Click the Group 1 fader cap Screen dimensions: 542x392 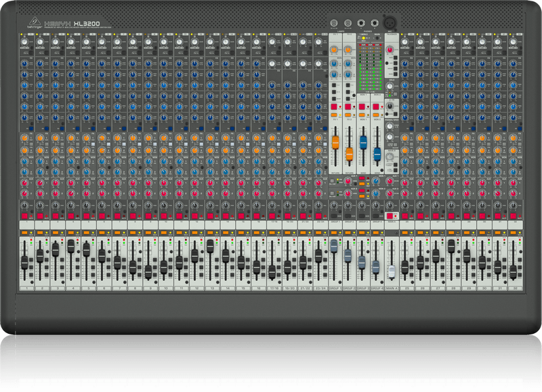(334, 247)
